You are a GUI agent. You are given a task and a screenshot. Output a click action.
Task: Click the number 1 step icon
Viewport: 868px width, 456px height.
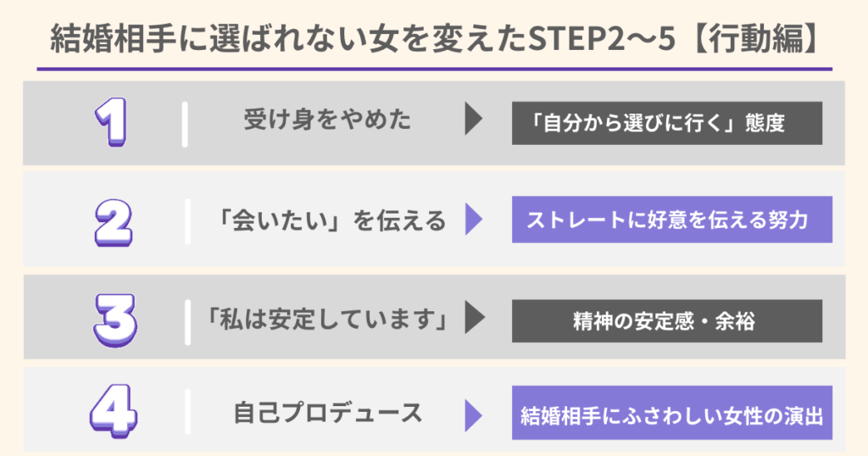[110, 124]
